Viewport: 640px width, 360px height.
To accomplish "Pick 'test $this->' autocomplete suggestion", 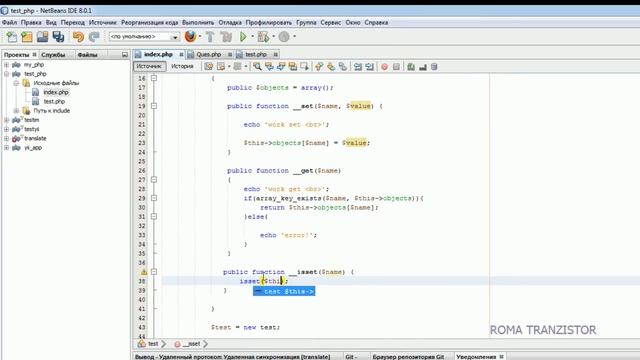I will click(284, 291).
